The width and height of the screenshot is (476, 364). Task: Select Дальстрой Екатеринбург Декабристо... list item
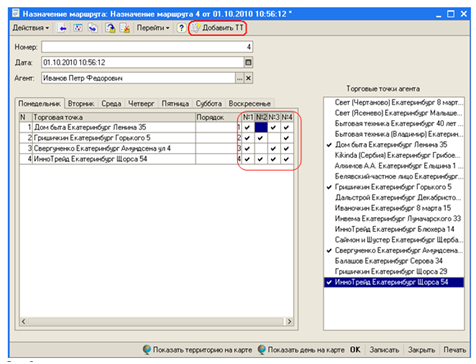(x=394, y=198)
